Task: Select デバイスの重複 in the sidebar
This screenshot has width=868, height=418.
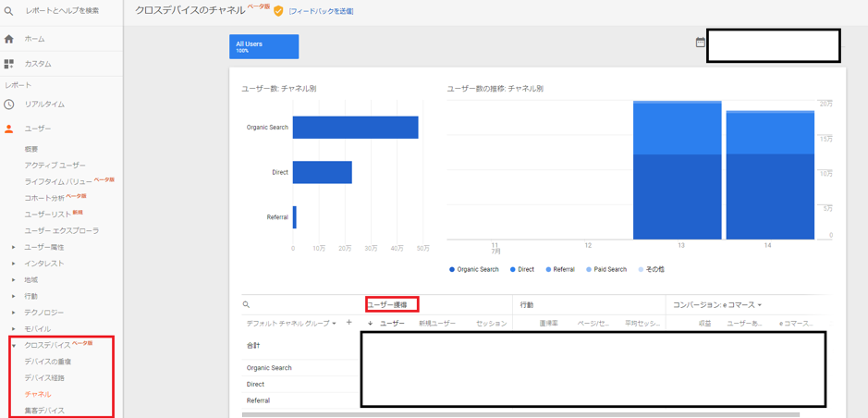Action: (x=47, y=362)
